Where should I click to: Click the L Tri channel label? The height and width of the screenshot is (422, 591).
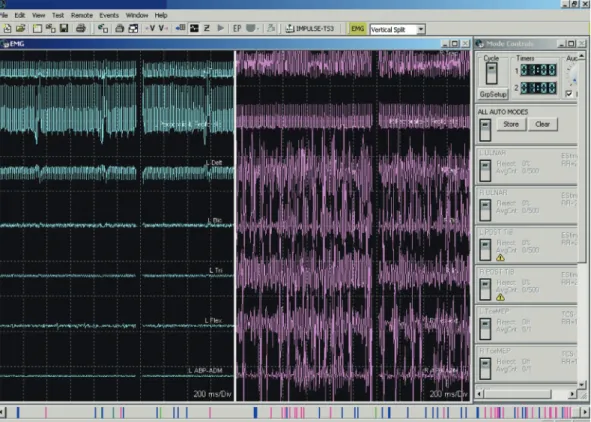click(x=215, y=271)
